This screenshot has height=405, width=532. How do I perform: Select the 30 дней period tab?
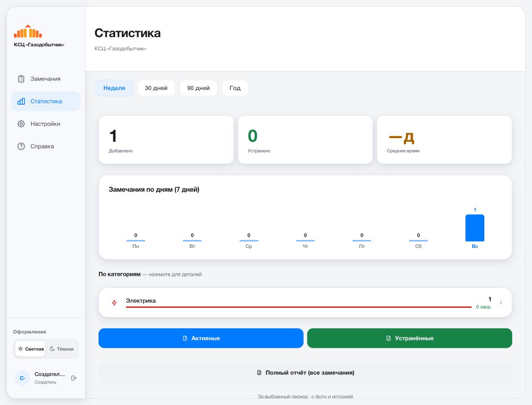click(x=156, y=88)
